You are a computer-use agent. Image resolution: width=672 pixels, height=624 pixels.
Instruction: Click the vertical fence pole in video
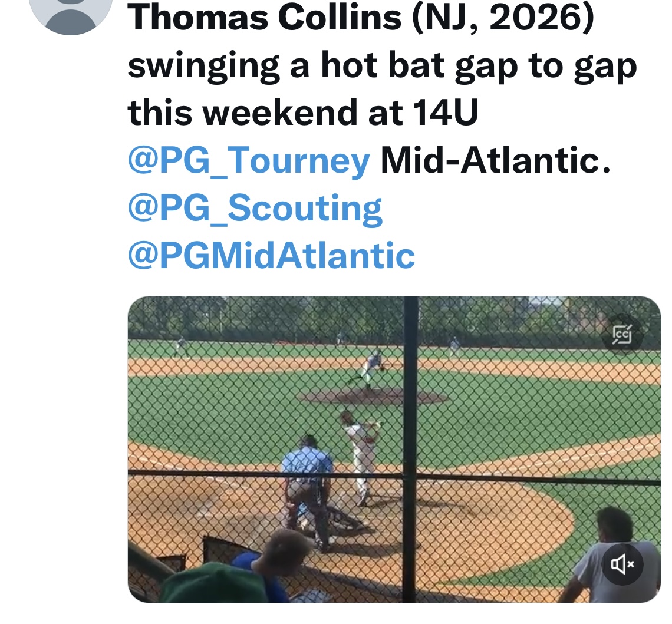pos(410,449)
